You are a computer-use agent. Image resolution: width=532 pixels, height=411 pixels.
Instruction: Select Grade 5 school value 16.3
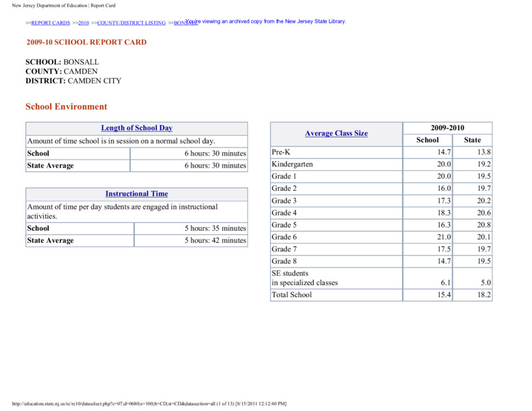[444, 225]
